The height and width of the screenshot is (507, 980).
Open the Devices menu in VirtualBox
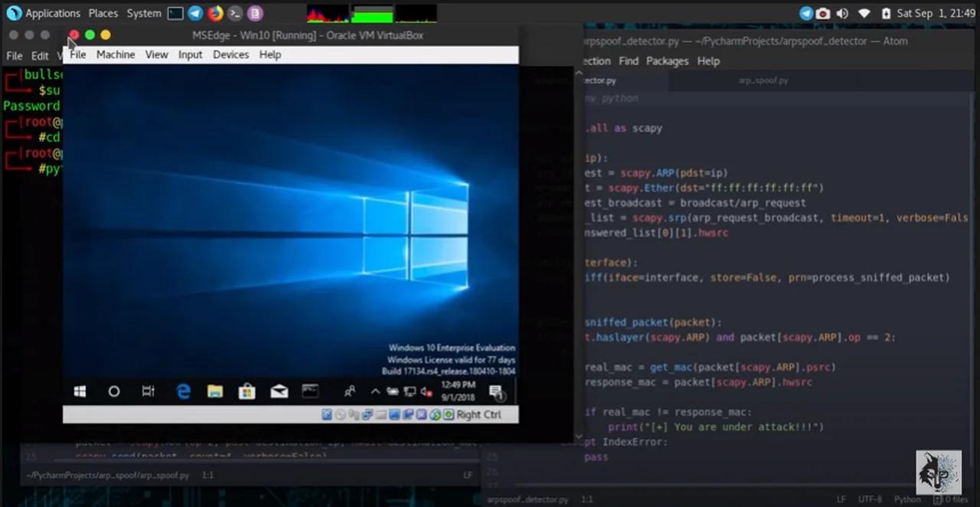[230, 54]
